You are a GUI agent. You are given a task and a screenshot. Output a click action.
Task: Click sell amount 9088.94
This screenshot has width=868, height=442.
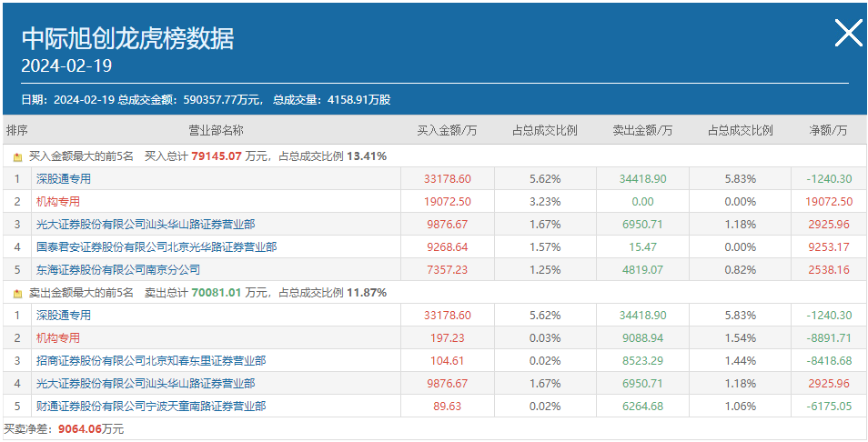pyautogui.click(x=642, y=337)
